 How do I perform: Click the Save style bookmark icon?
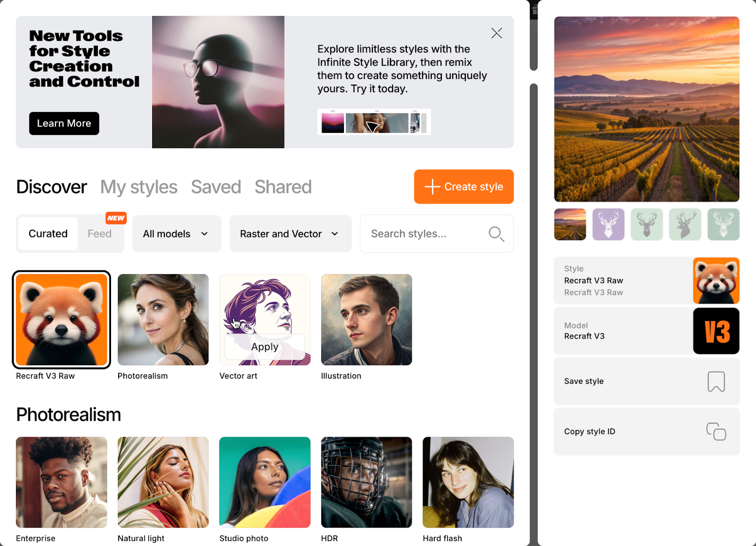tap(716, 381)
